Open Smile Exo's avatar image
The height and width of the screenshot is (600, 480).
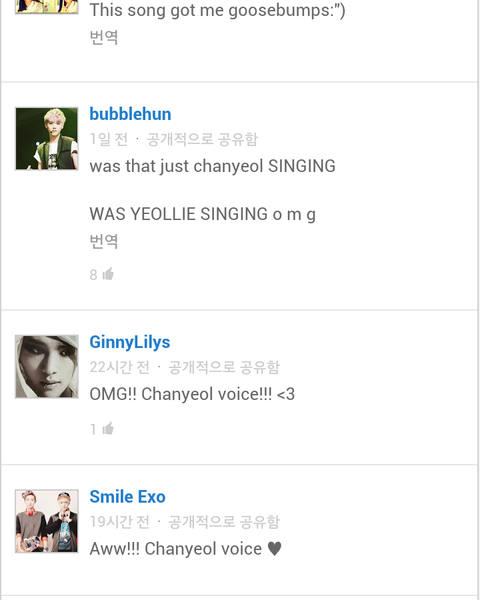click(47, 521)
